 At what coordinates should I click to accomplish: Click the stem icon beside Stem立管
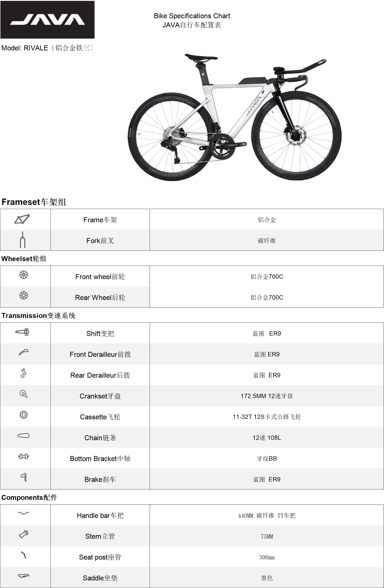pyautogui.click(x=24, y=534)
